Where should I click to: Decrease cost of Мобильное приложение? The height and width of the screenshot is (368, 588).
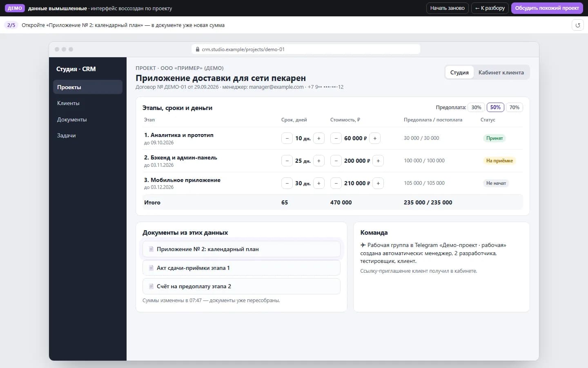[x=336, y=183]
